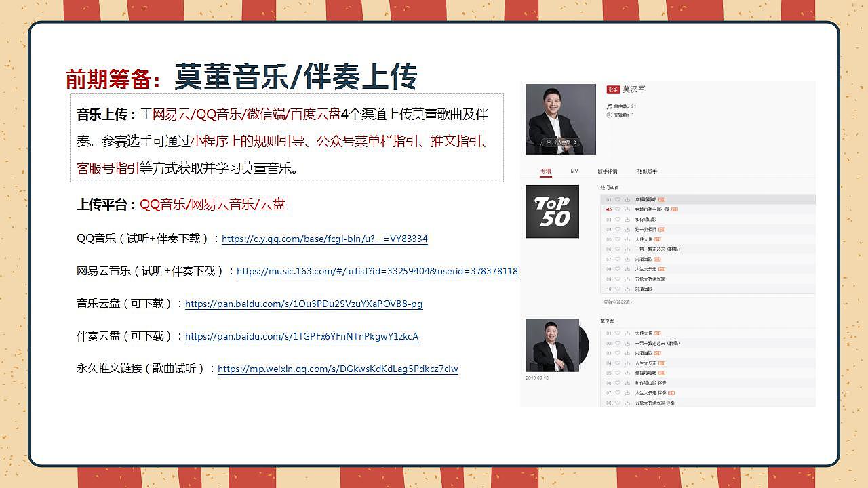The image size is (868, 488).
Task: Open the 歌手详情 tab
Action: 607,171
